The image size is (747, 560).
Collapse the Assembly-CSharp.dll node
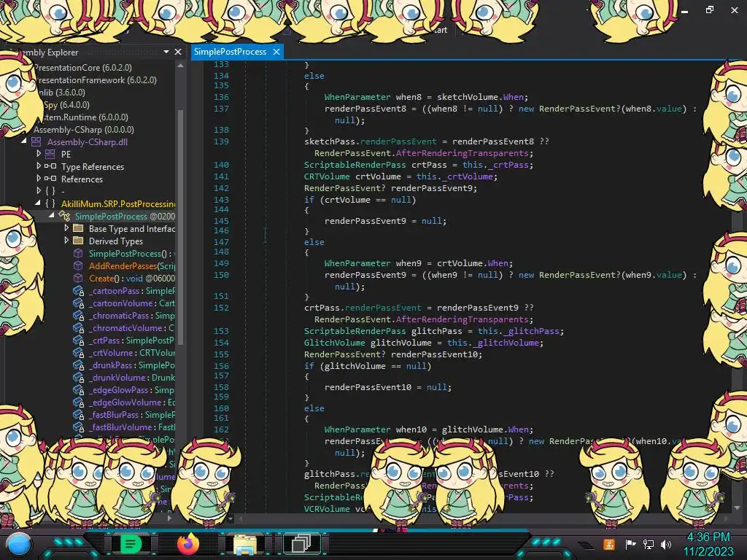24,141
